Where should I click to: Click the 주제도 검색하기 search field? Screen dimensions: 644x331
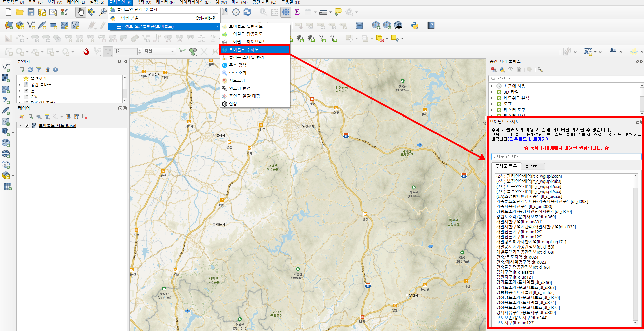tap(566, 157)
